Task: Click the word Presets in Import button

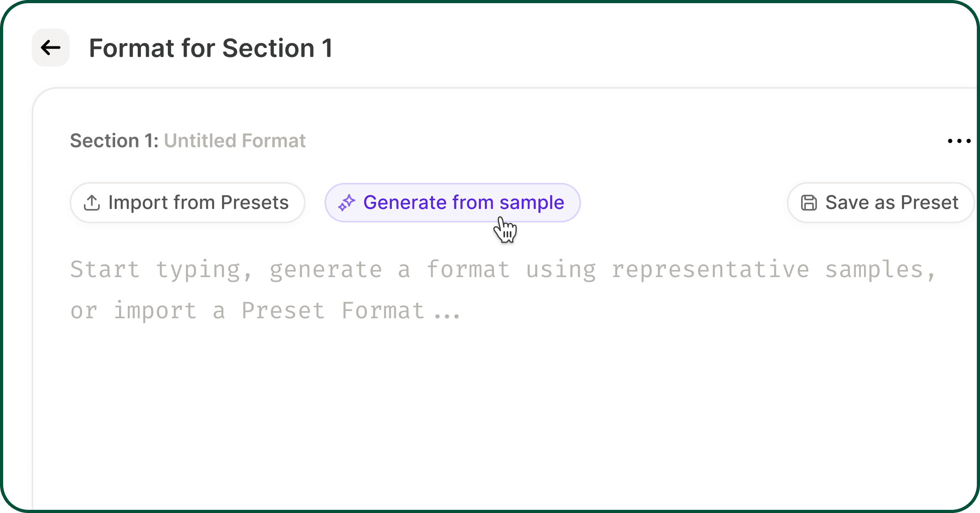Action: (x=255, y=203)
